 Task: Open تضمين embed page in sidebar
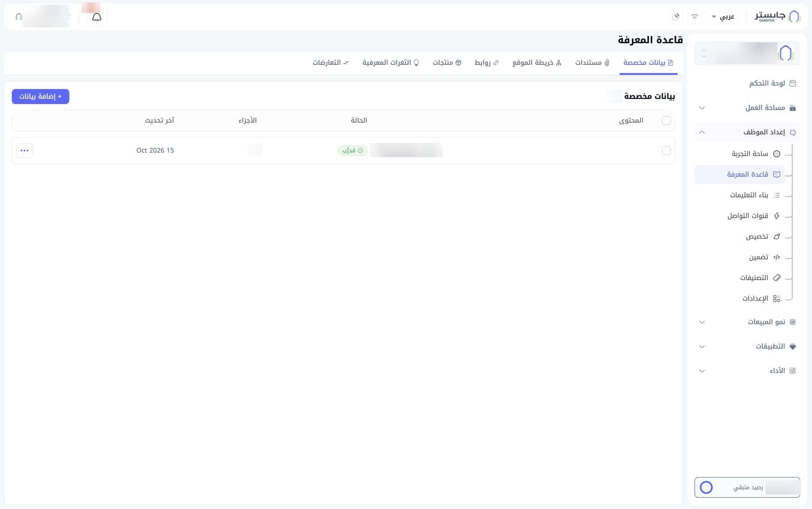tap(764, 258)
